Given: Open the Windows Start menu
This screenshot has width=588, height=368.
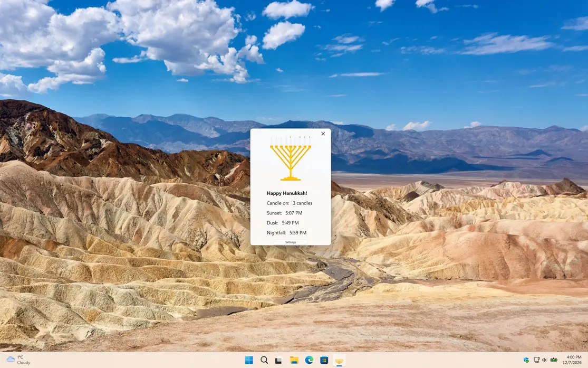Looking at the screenshot, I should pos(249,360).
